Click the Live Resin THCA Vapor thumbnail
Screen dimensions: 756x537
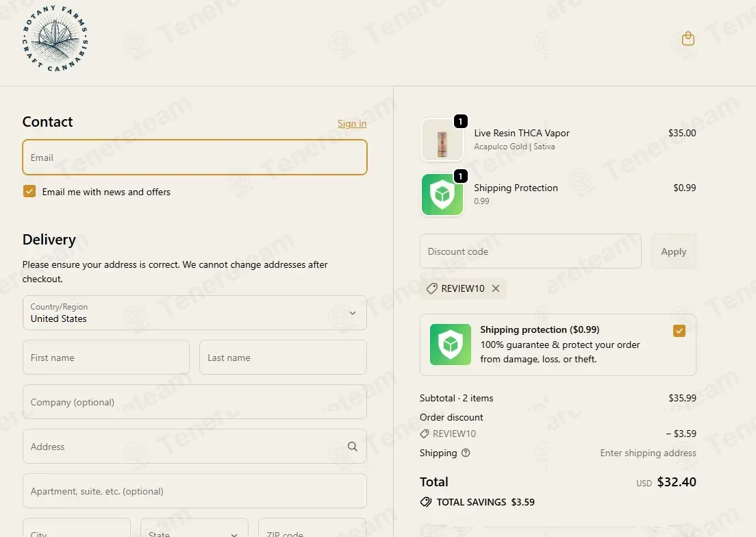tap(442, 140)
